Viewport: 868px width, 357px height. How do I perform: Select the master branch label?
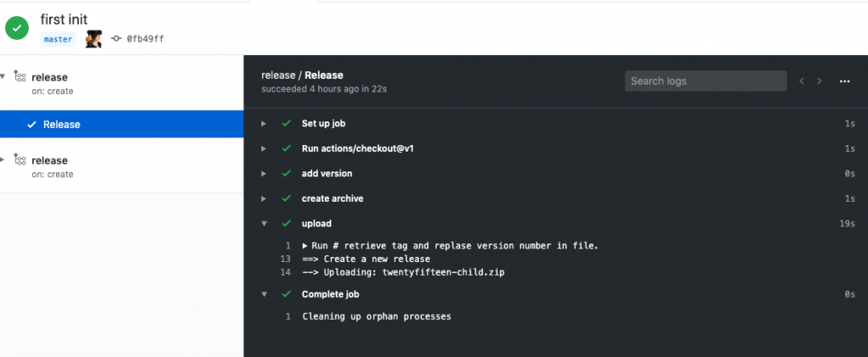pos(58,39)
